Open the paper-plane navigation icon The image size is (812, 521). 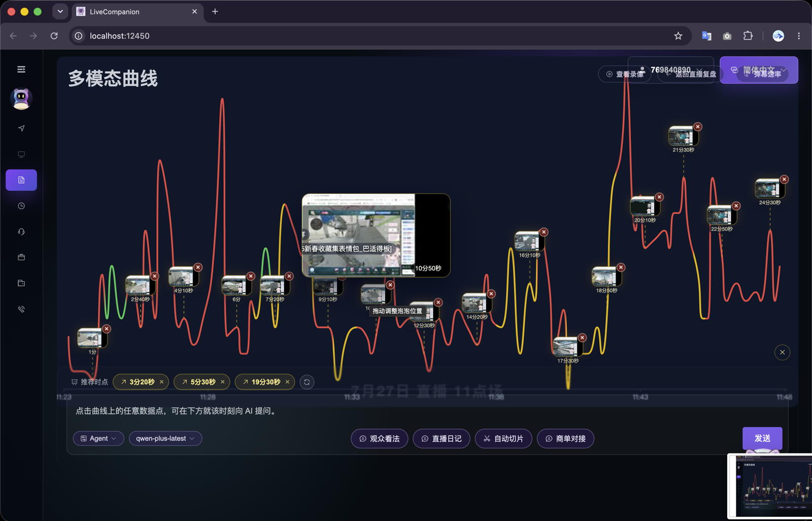(21, 128)
